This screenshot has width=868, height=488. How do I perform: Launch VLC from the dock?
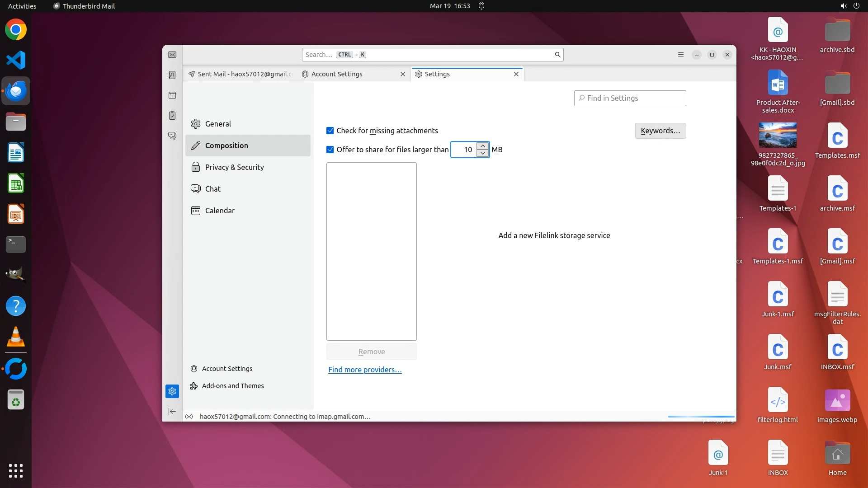[16, 337]
